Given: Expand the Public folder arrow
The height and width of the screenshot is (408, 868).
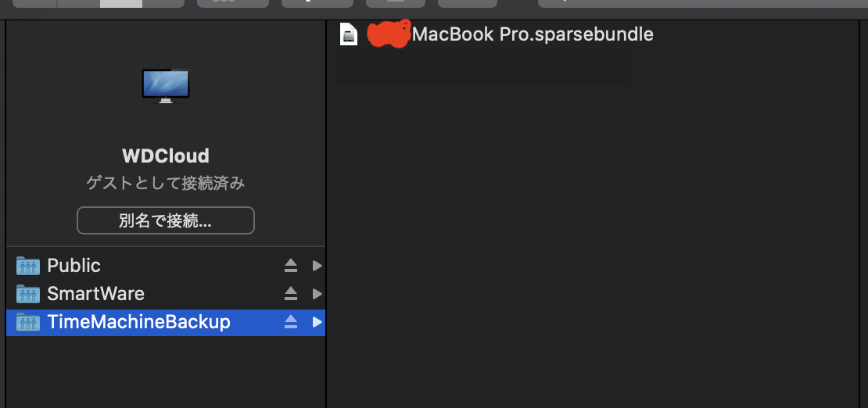Looking at the screenshot, I should click(x=317, y=266).
